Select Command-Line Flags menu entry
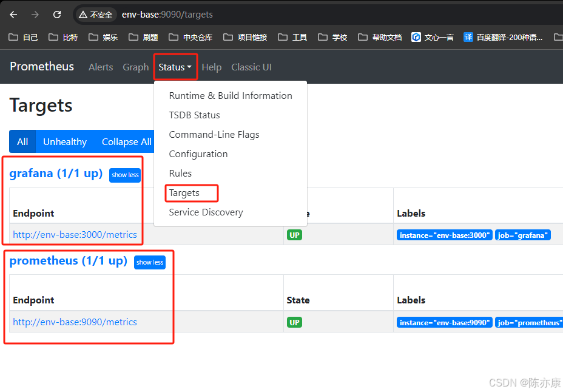The width and height of the screenshot is (563, 392). (231, 135)
